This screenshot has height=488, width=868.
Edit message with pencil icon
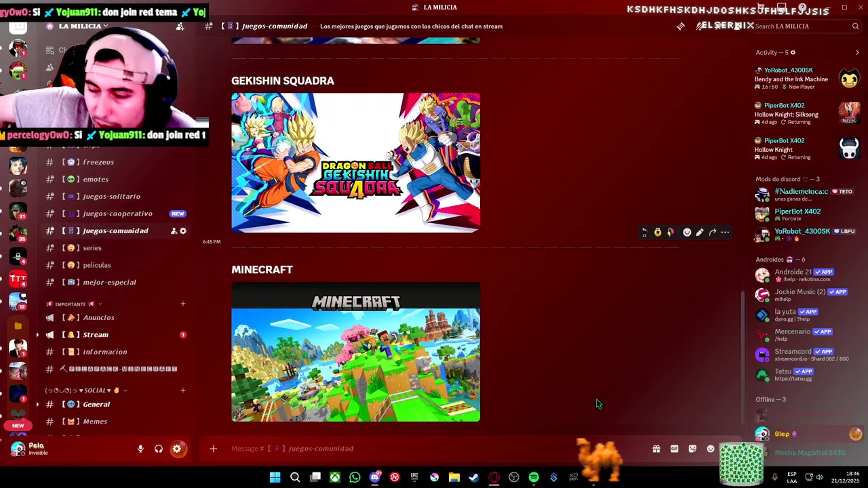pyautogui.click(x=700, y=232)
